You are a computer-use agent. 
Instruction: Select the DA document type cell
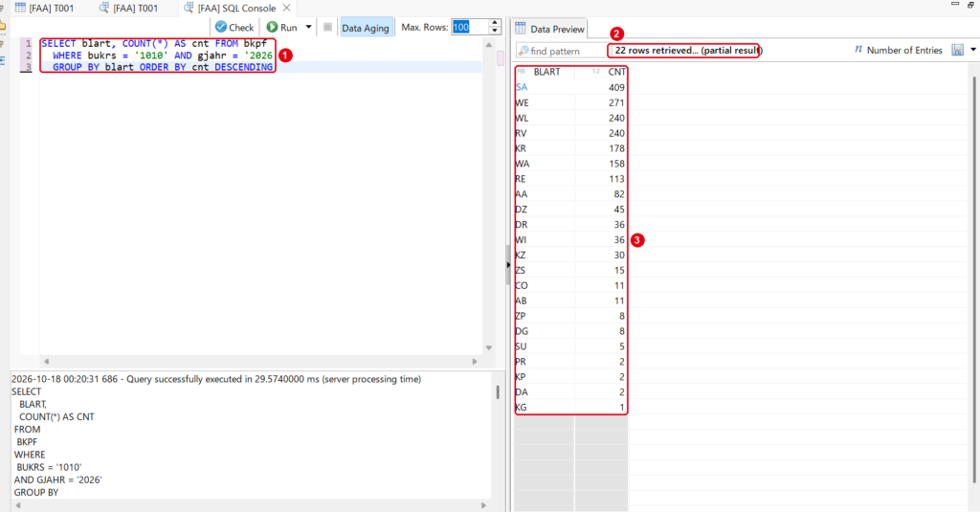click(545, 392)
